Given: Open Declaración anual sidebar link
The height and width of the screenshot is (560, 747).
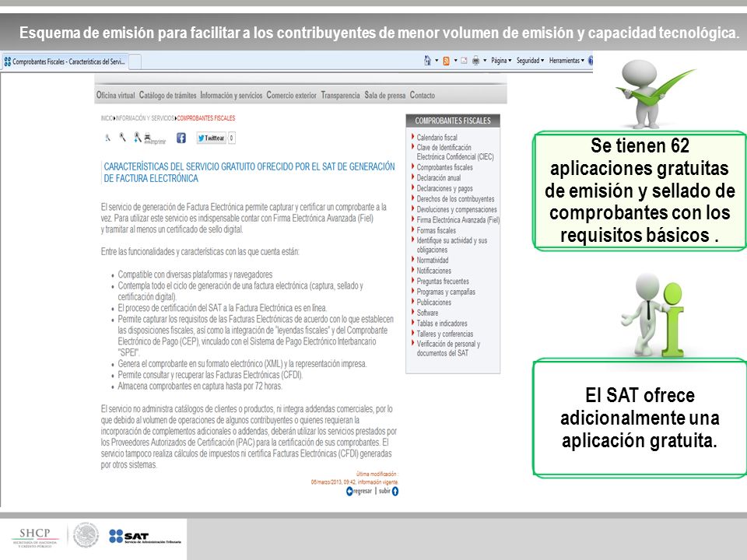Looking at the screenshot, I should 438,177.
